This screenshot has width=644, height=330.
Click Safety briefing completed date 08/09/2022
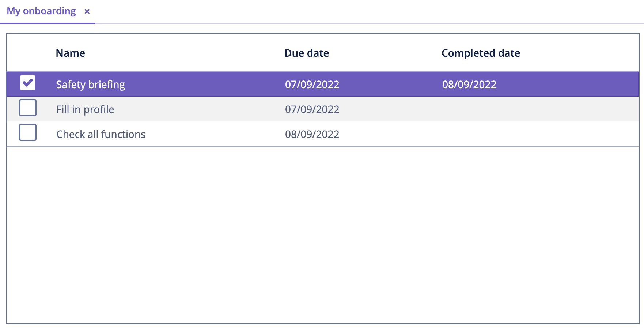click(x=469, y=85)
